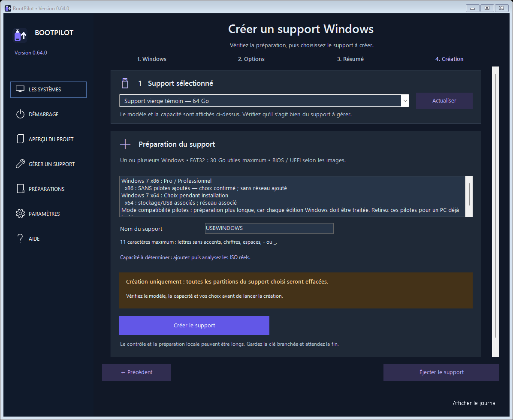Click the BOOTPILOT brand name in sidebar

pyautogui.click(x=54, y=33)
